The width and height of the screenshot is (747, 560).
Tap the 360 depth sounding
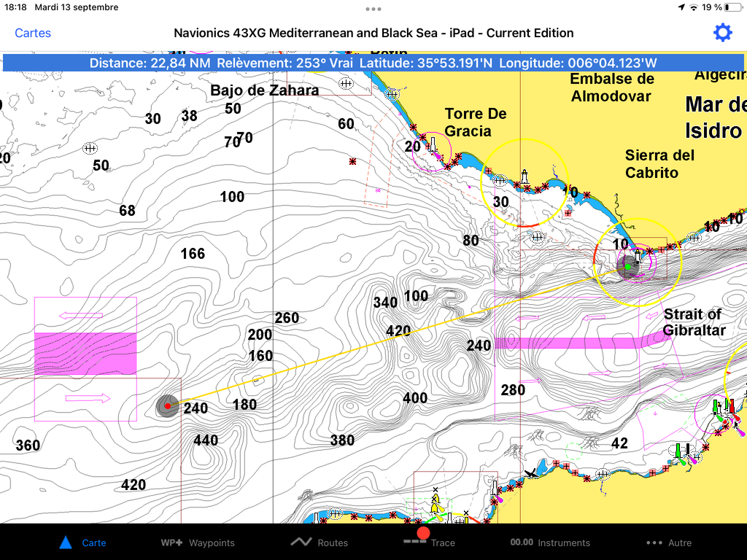28,446
